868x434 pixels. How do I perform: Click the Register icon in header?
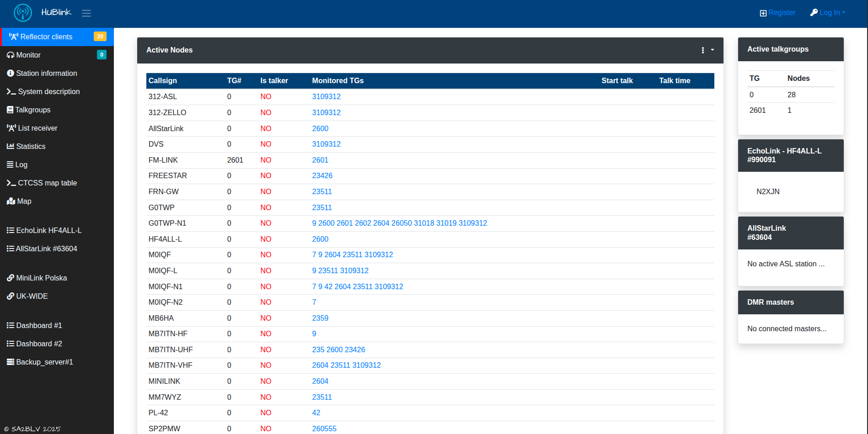click(763, 13)
